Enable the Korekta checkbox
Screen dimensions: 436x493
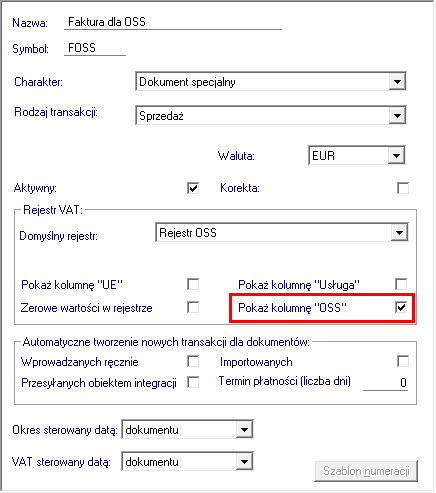pyautogui.click(x=403, y=188)
